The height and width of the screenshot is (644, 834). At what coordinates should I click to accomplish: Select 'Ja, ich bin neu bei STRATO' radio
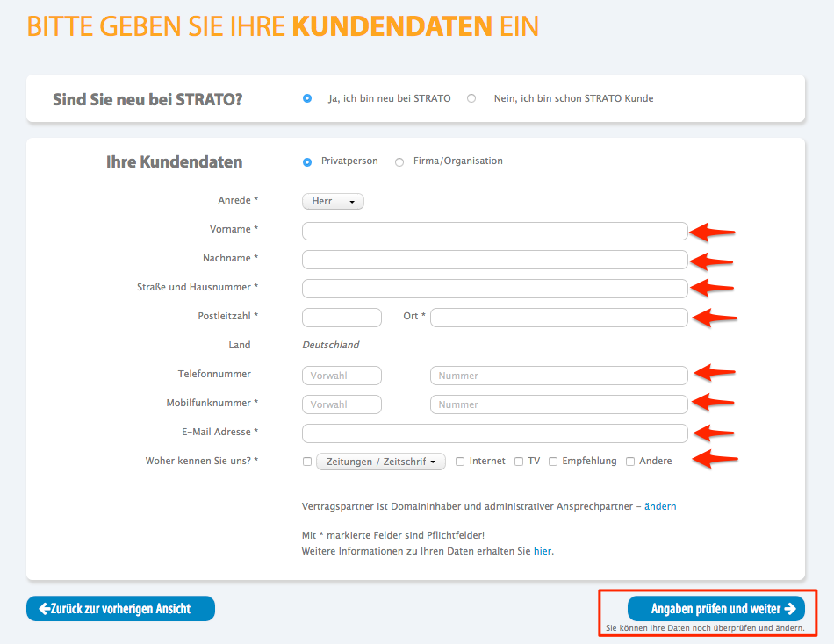[307, 98]
